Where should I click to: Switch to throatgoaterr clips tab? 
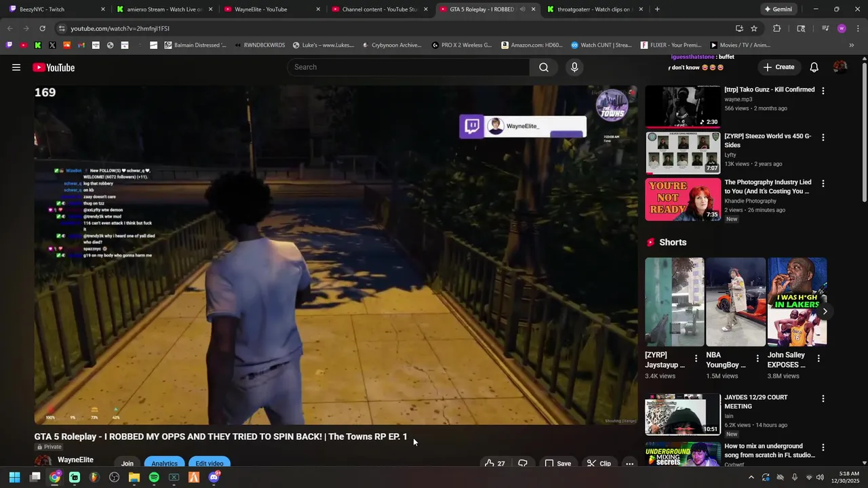[594, 9]
